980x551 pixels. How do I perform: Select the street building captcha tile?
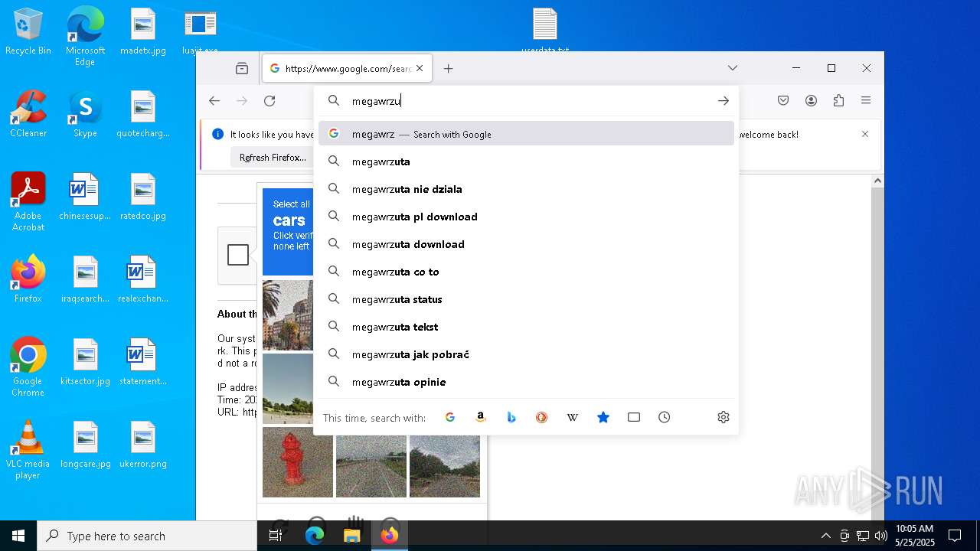288,315
